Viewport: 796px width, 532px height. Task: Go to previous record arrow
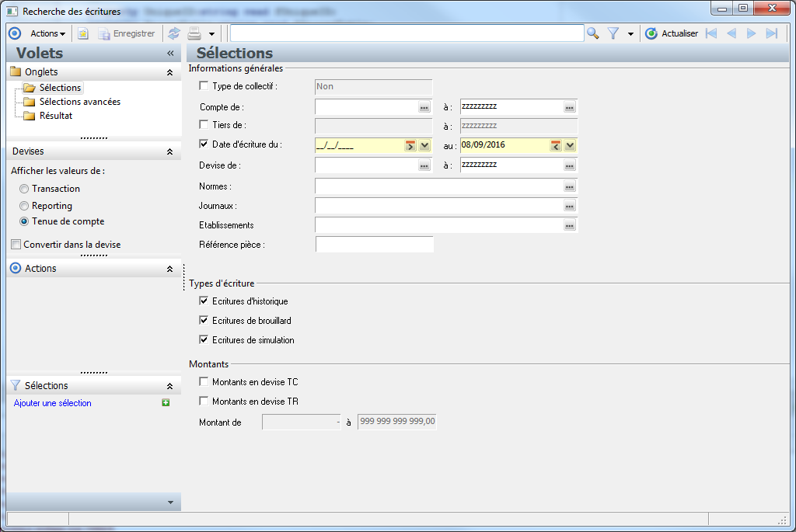[x=731, y=33]
